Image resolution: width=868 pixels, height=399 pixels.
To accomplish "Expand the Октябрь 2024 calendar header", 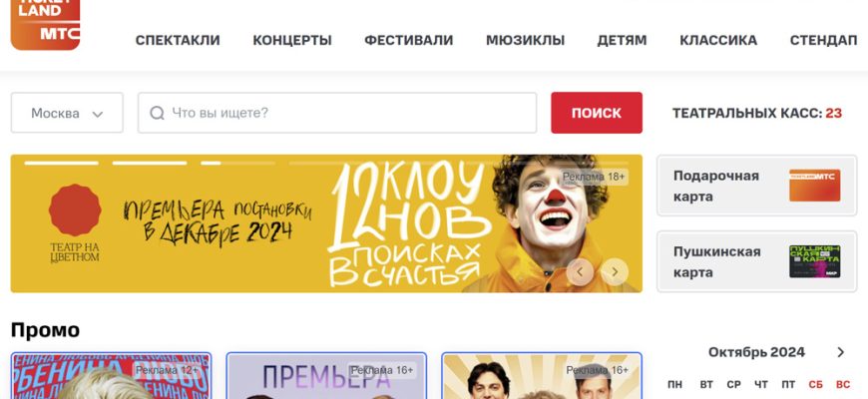I will point(756,352).
